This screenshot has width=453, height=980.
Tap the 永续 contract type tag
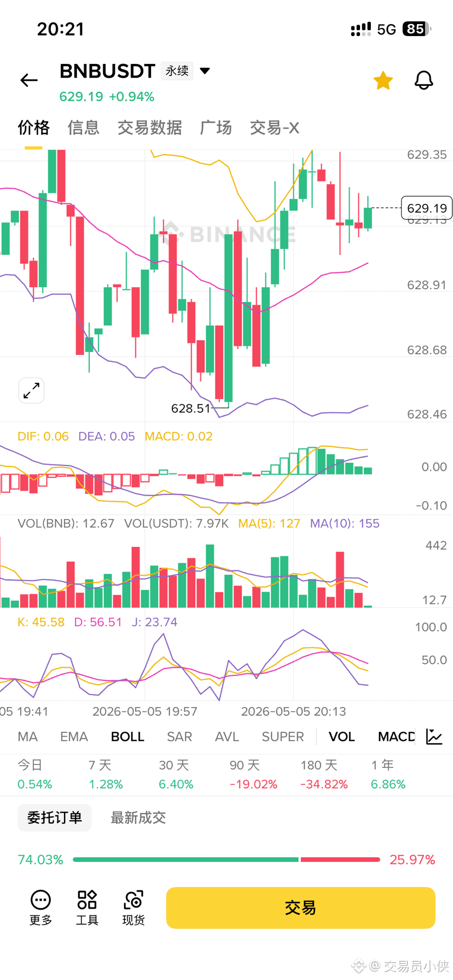(177, 71)
